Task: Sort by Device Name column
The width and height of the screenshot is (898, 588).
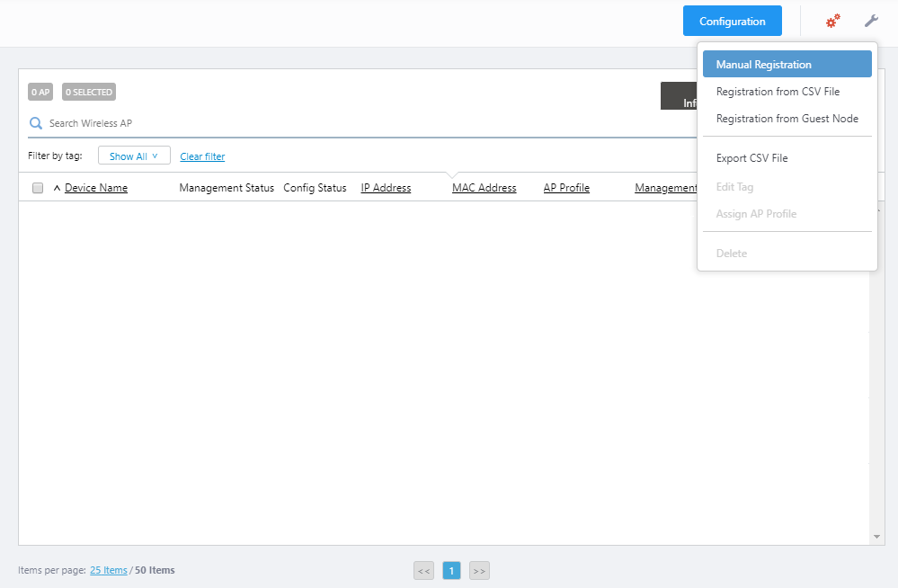Action: [x=96, y=187]
